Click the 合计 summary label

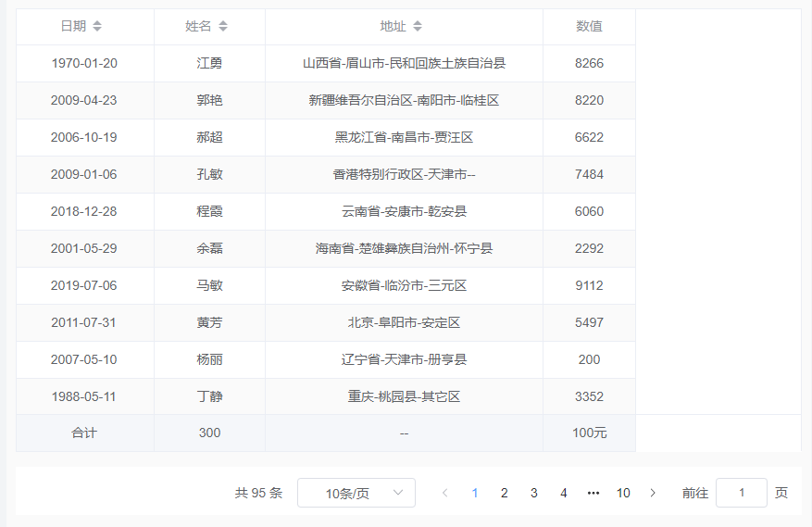84,433
